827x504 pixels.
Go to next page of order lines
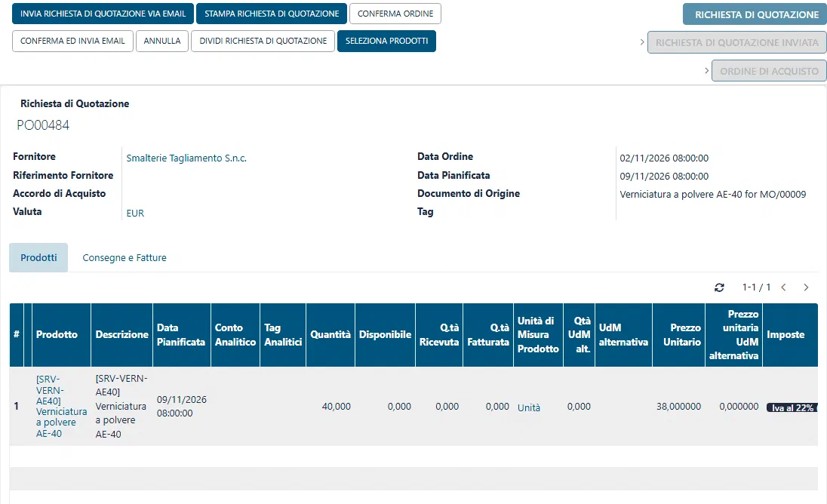pyautogui.click(x=806, y=287)
